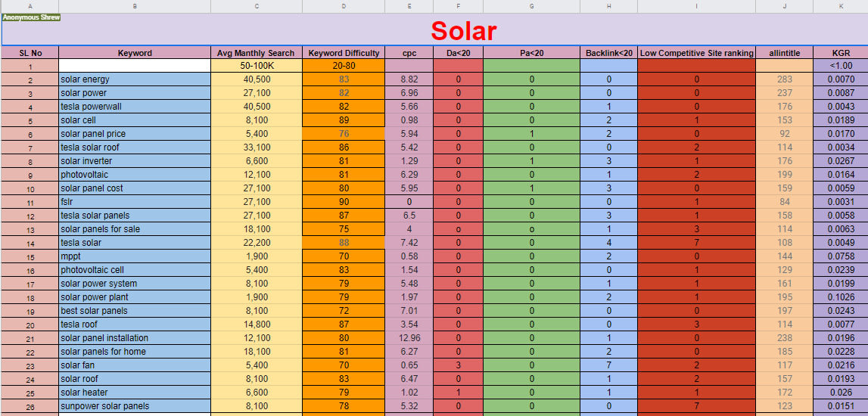The width and height of the screenshot is (868, 416).
Task: Click the cpc cell showing 12.96
Action: click(x=409, y=338)
